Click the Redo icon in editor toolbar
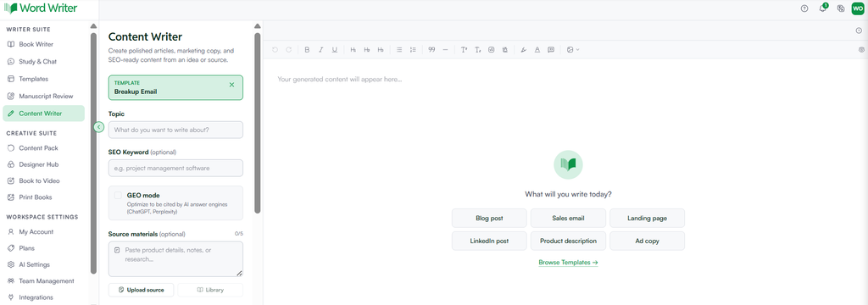 click(x=288, y=50)
